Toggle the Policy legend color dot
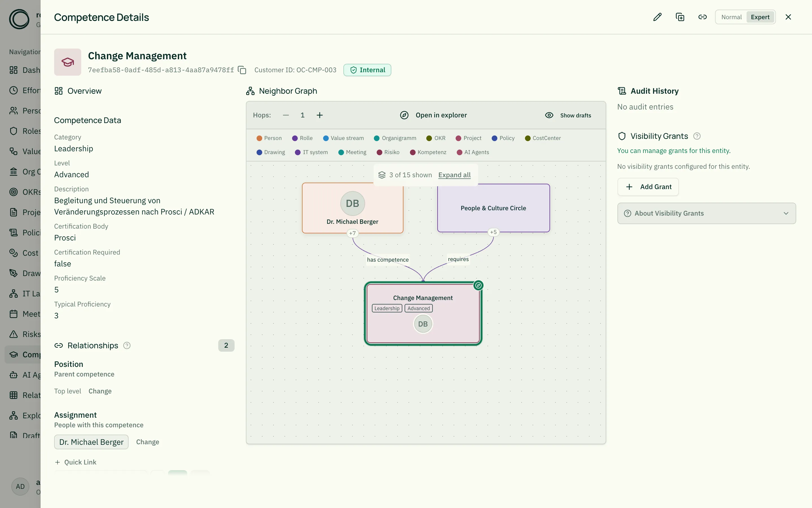 (x=494, y=138)
